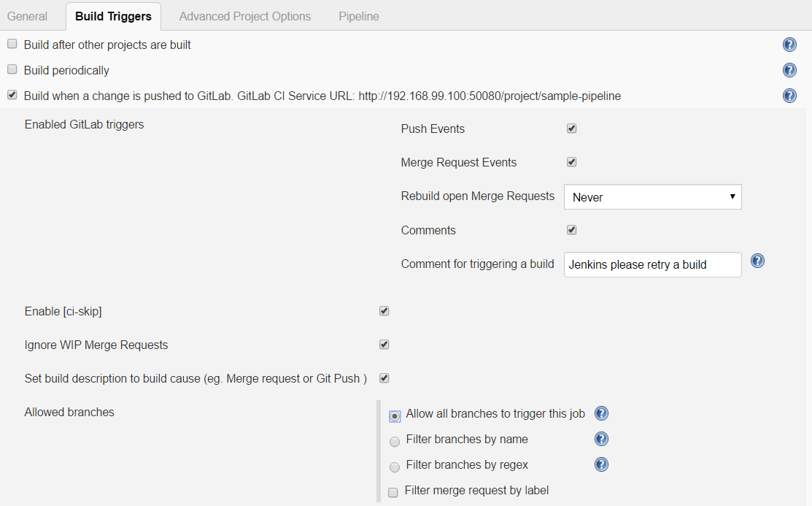Switch to the General tab
Viewport: 812px width, 506px height.
click(27, 16)
